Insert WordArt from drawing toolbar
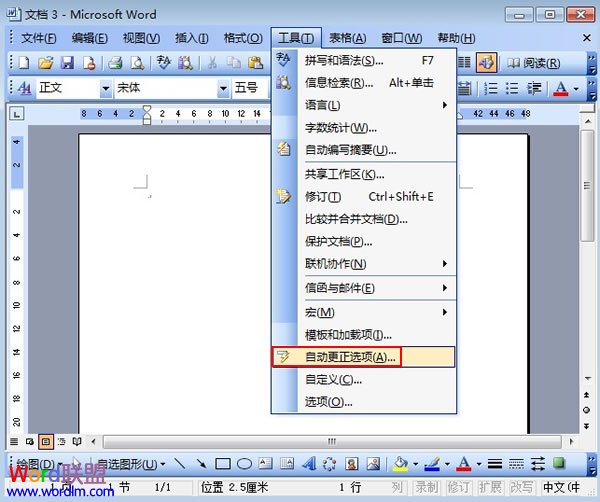600x502 pixels. [308, 464]
